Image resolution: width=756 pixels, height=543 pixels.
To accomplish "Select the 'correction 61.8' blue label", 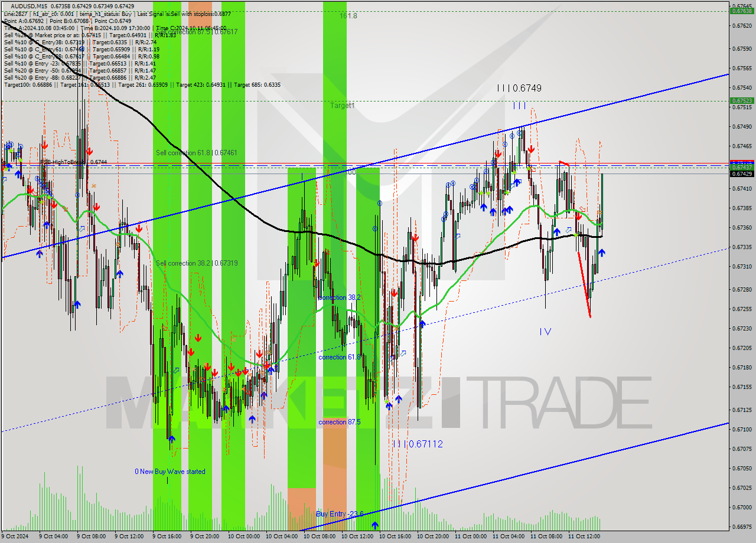I will (x=340, y=357).
